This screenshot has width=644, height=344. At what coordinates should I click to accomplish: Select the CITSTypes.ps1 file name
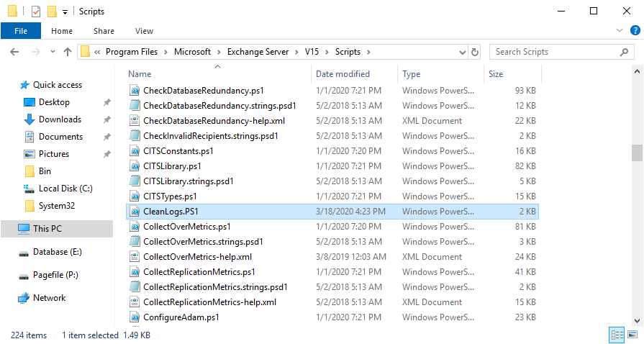point(170,196)
